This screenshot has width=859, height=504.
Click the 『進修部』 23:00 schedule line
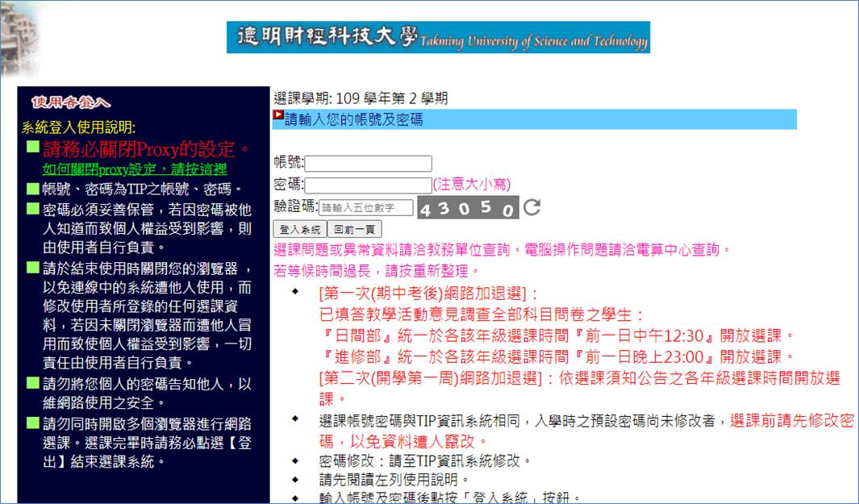click(x=557, y=356)
